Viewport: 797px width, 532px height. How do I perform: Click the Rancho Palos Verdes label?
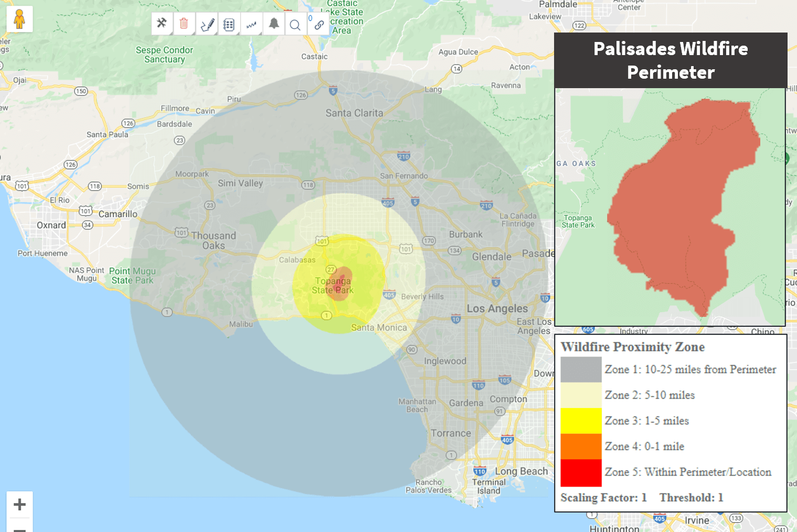429,486
